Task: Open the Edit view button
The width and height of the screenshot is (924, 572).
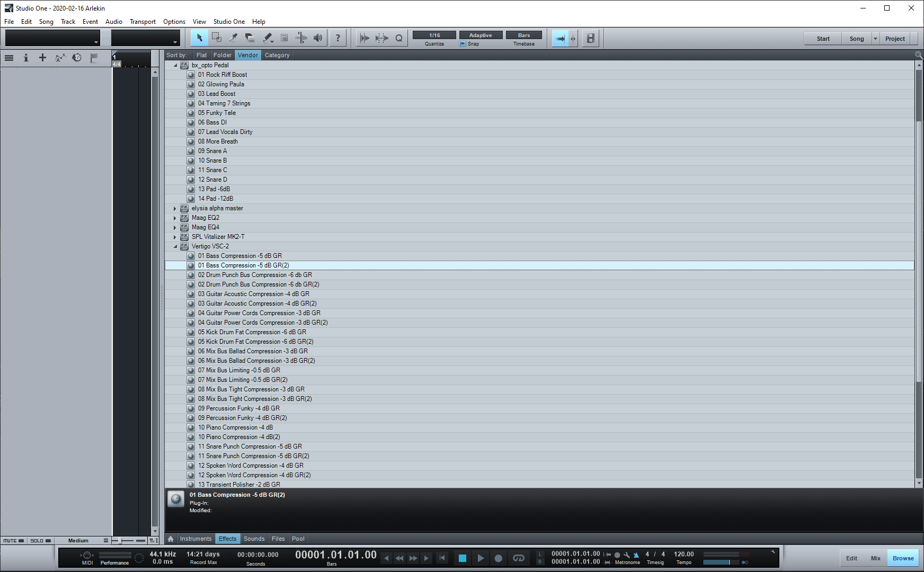Action: [x=851, y=558]
